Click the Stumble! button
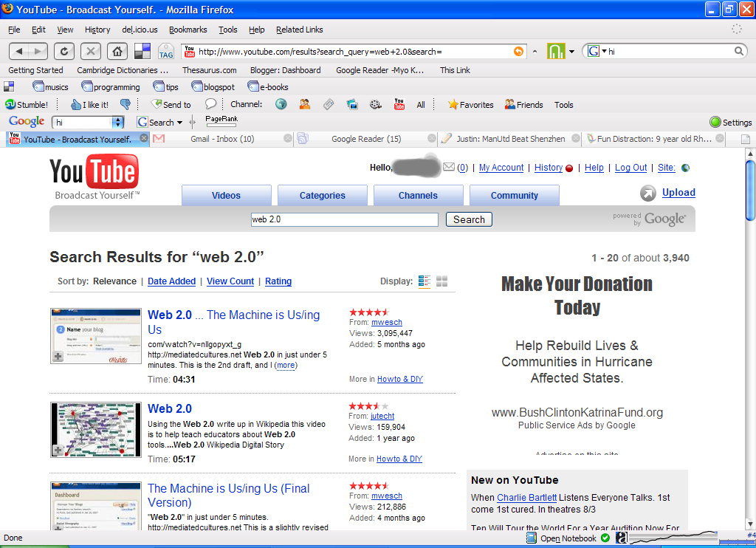 pos(27,105)
